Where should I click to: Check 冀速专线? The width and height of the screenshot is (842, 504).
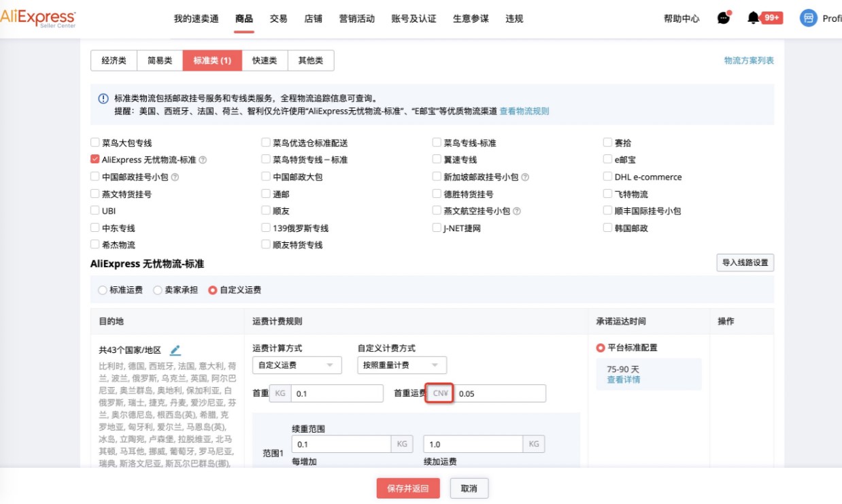tap(437, 160)
